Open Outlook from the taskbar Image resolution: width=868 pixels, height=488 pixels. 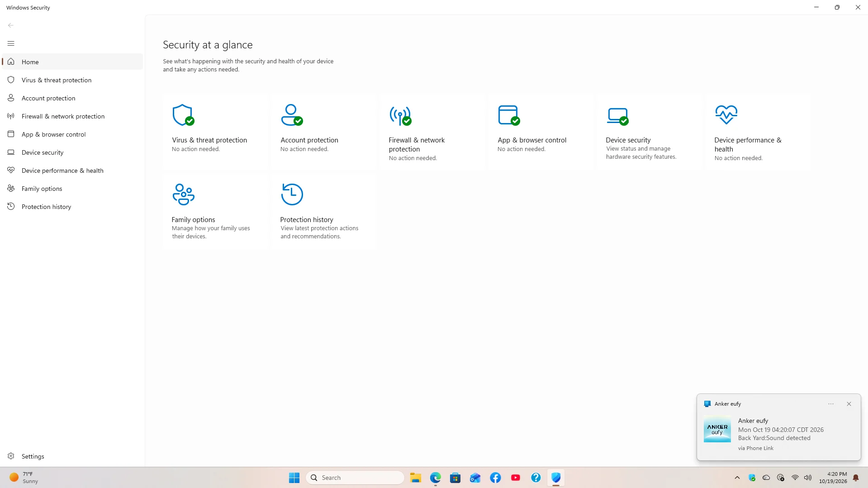coord(475,478)
